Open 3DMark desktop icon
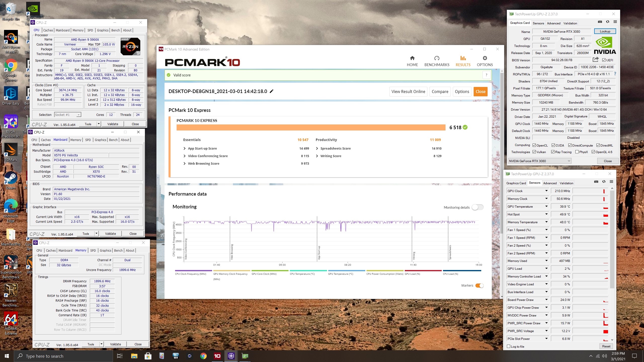Screen dimensions: 644x362 [11, 152]
